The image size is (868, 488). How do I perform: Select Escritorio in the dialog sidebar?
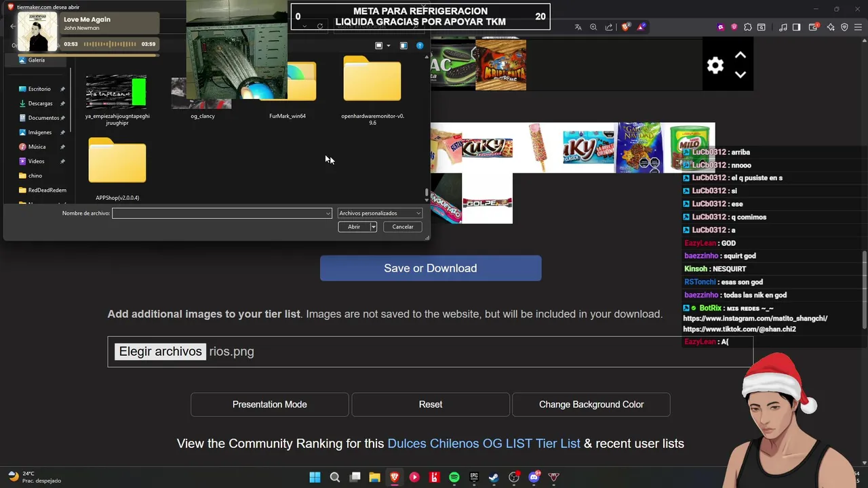tap(39, 89)
